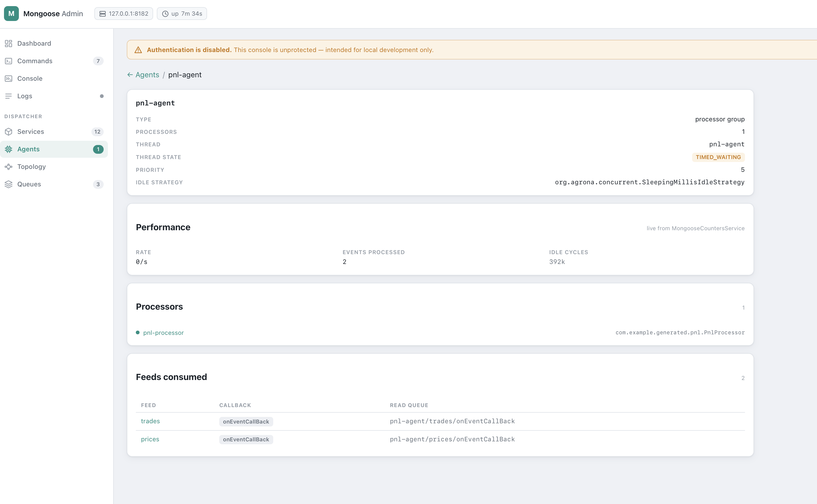Go to the Console page
The image size is (817, 504).
tap(54, 79)
